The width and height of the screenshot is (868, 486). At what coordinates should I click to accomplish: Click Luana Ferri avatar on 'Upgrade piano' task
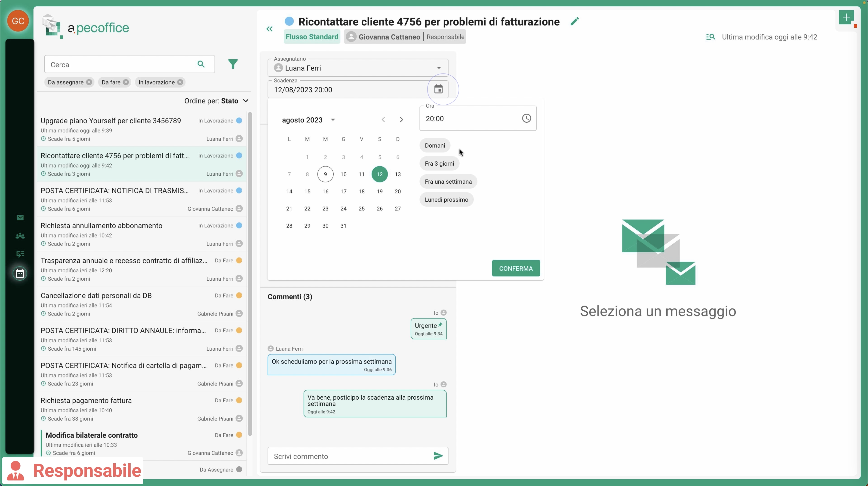[x=239, y=139]
